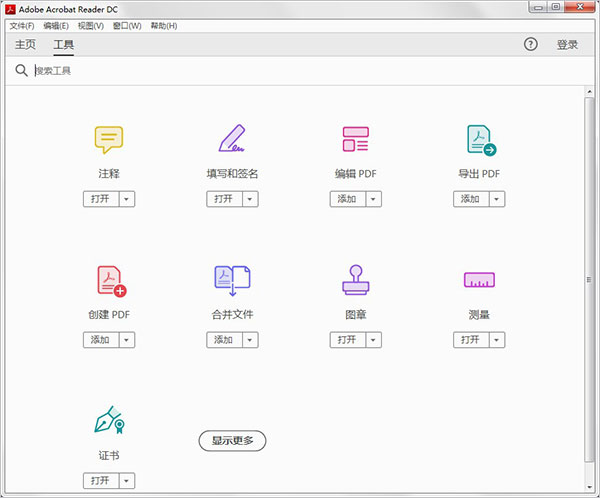Select the 填写和签名 pen icon

pyautogui.click(x=232, y=139)
